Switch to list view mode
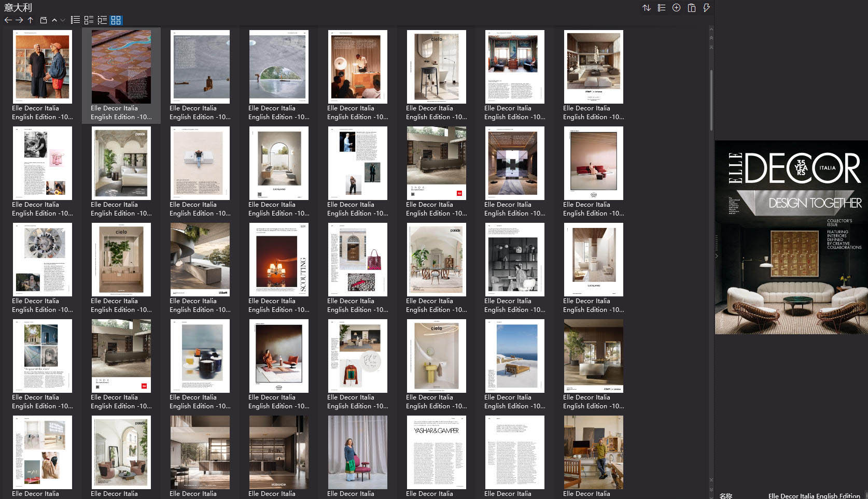The height and width of the screenshot is (499, 868). coord(75,20)
